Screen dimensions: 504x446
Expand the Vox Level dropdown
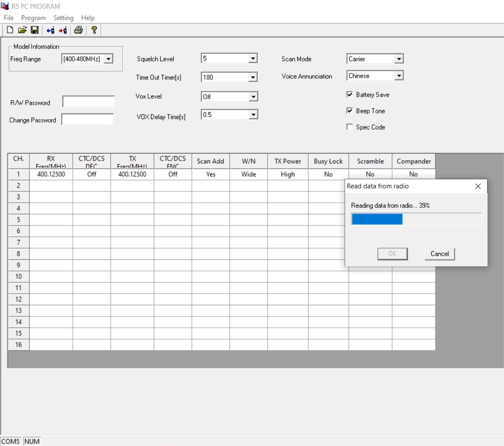pyautogui.click(x=253, y=97)
